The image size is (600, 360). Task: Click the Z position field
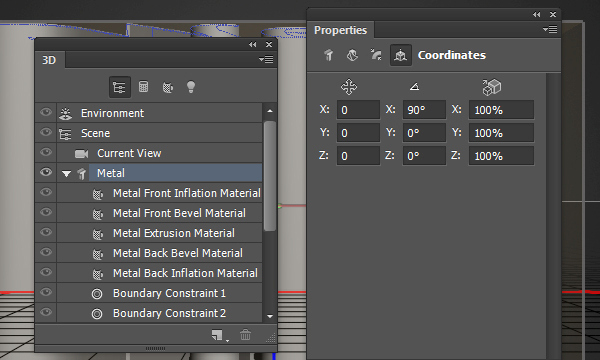tap(358, 156)
